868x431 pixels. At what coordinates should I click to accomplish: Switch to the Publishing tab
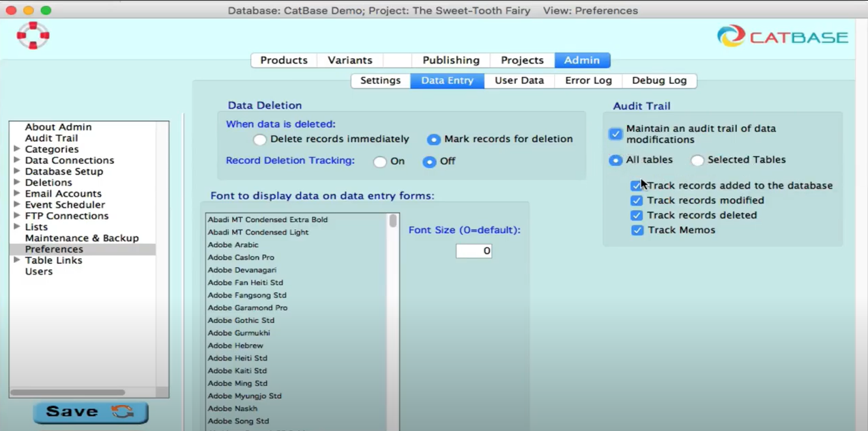450,60
